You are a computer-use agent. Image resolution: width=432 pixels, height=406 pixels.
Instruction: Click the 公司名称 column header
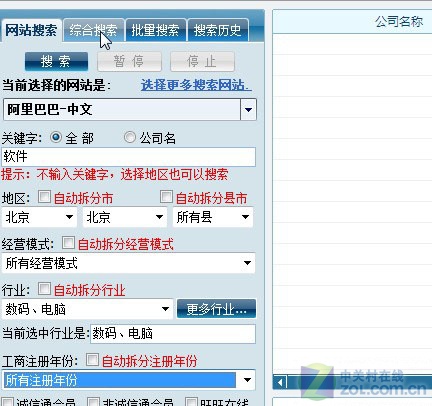point(399,22)
